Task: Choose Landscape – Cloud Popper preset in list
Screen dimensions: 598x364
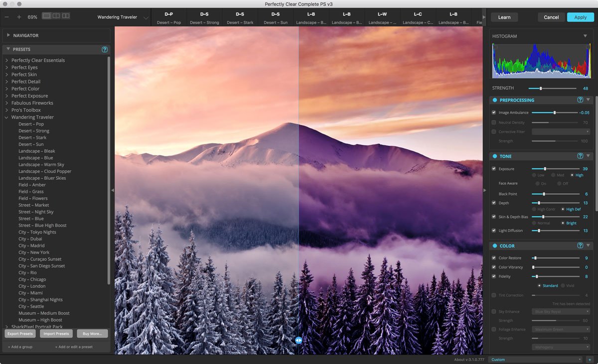Action: click(45, 171)
